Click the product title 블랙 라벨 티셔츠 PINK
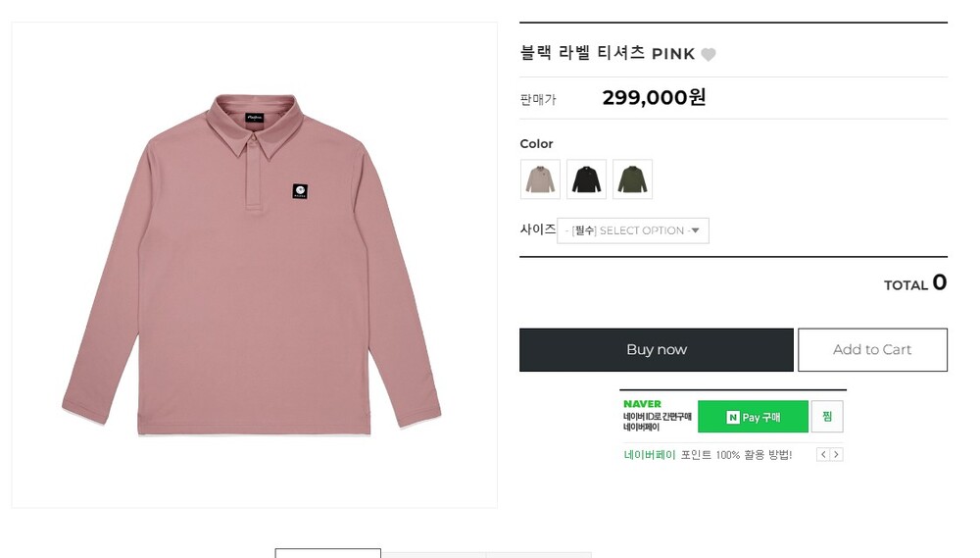Viewport: 980px width, 558px height. 608,54
